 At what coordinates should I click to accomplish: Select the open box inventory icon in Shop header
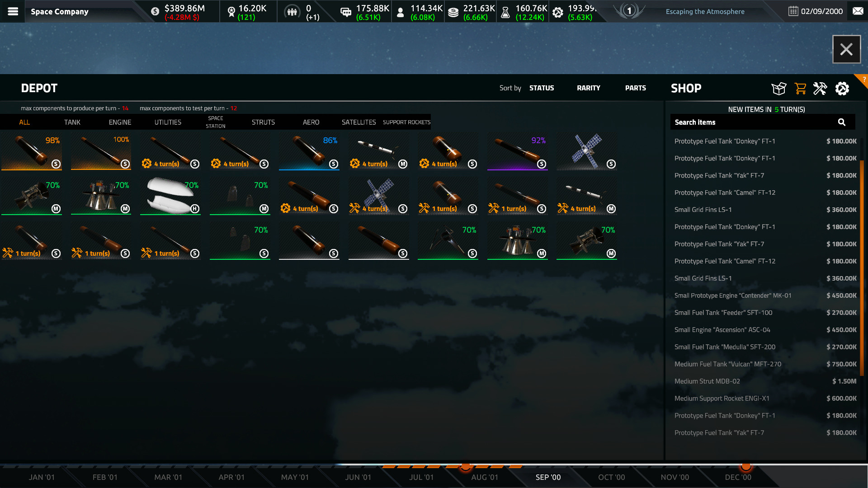tap(778, 89)
